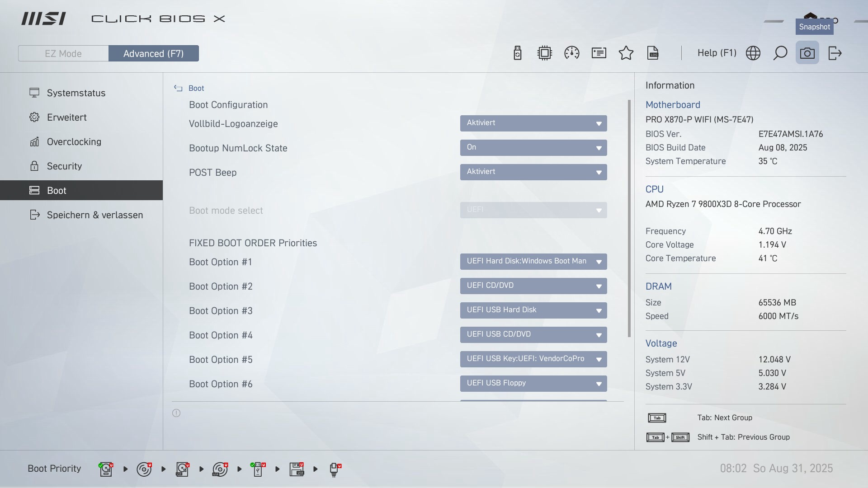Toggle Boot Option #6 UEFI USB Floppy
Screen dimensions: 868x488
533,383
